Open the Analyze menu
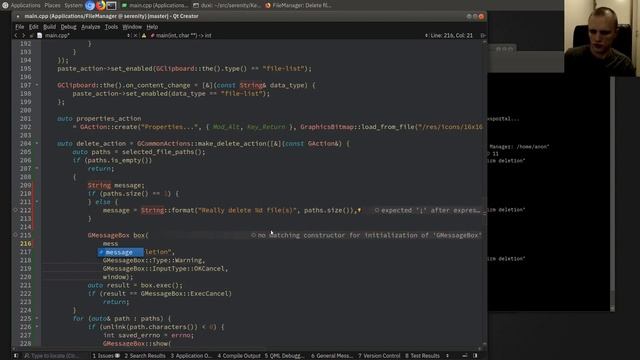Screen dimensions: 640x360 pyautogui.click(x=91, y=27)
